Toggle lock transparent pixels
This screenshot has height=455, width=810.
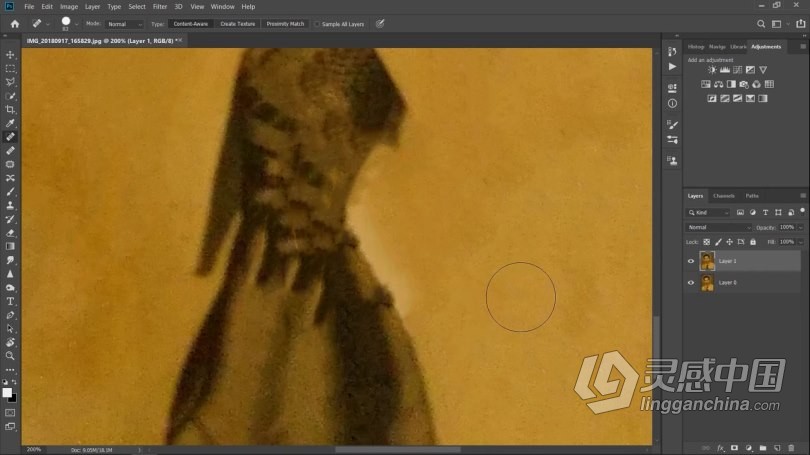pos(706,242)
